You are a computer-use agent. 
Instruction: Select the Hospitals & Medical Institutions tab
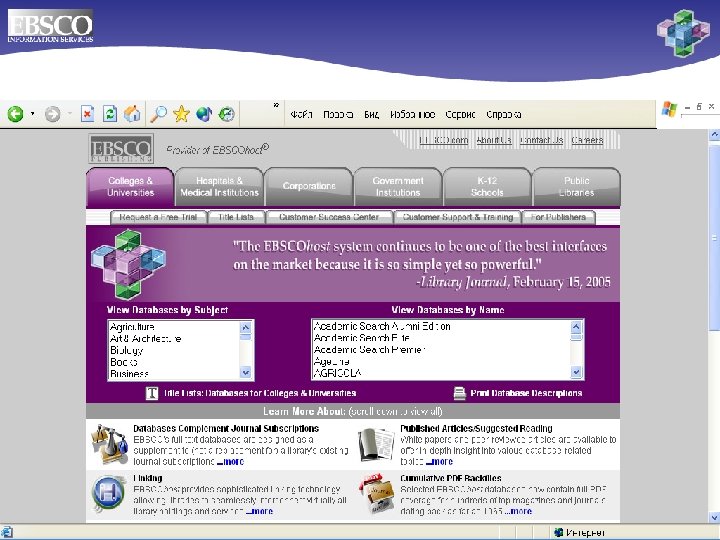pyautogui.click(x=219, y=187)
